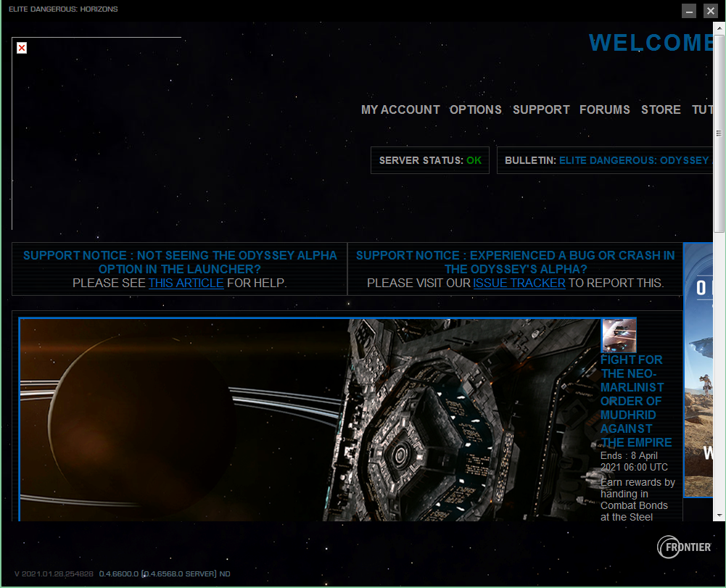Open the partially visible Tutorials menu item
Image resolution: width=726 pixels, height=588 pixels.
(x=702, y=109)
